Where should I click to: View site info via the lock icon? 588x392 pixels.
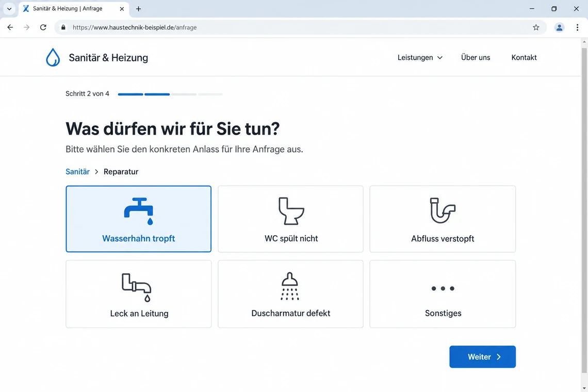[x=63, y=27]
